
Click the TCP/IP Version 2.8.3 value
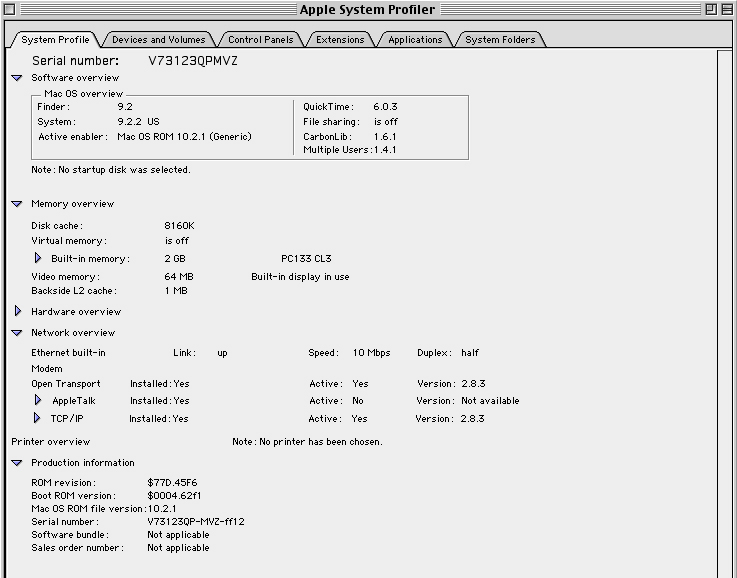pyautogui.click(x=472, y=419)
